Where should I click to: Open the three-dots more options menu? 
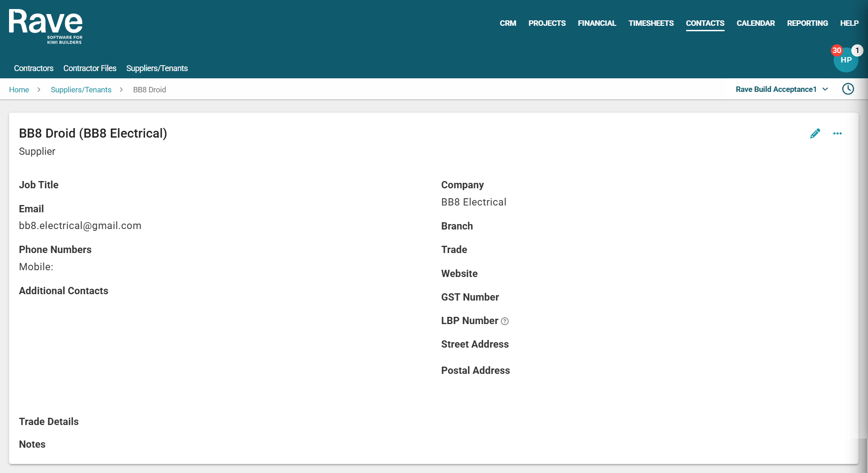[x=837, y=134]
